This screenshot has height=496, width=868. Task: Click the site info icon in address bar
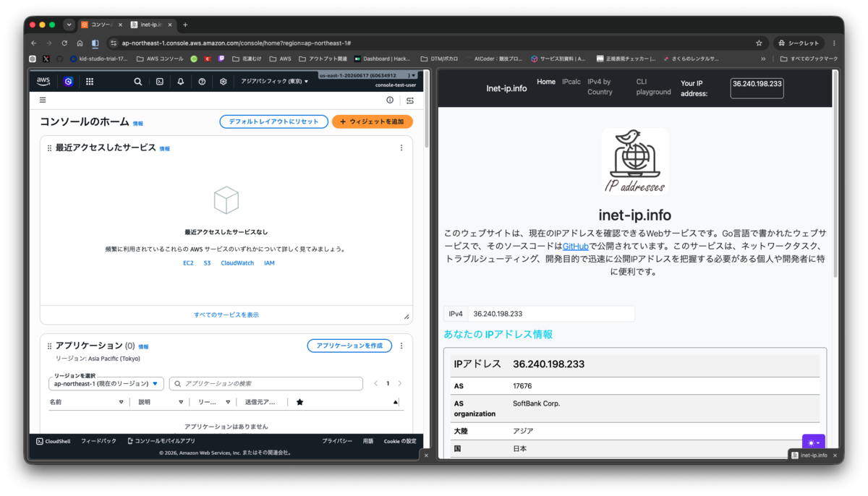tap(113, 43)
